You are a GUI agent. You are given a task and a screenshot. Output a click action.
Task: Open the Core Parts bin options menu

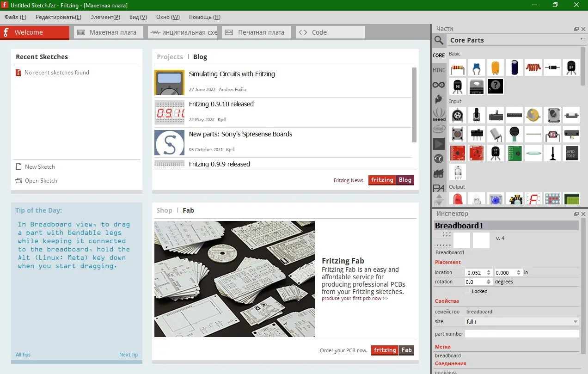pyautogui.click(x=583, y=40)
